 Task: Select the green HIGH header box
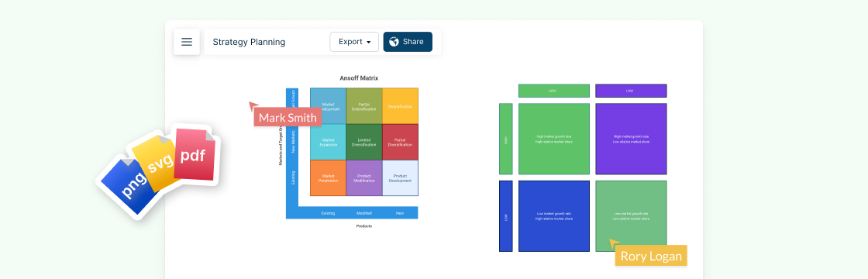pyautogui.click(x=554, y=91)
